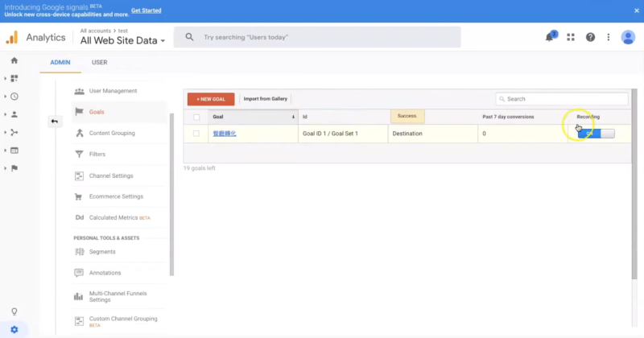Check the checkbox for the first goal row

tap(196, 134)
